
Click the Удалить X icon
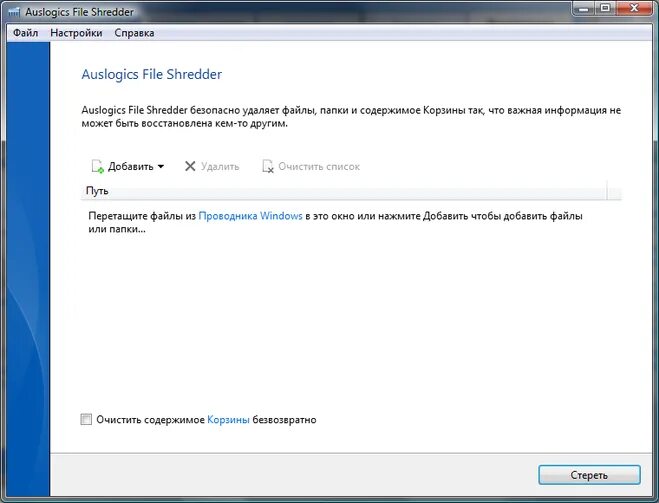point(190,166)
